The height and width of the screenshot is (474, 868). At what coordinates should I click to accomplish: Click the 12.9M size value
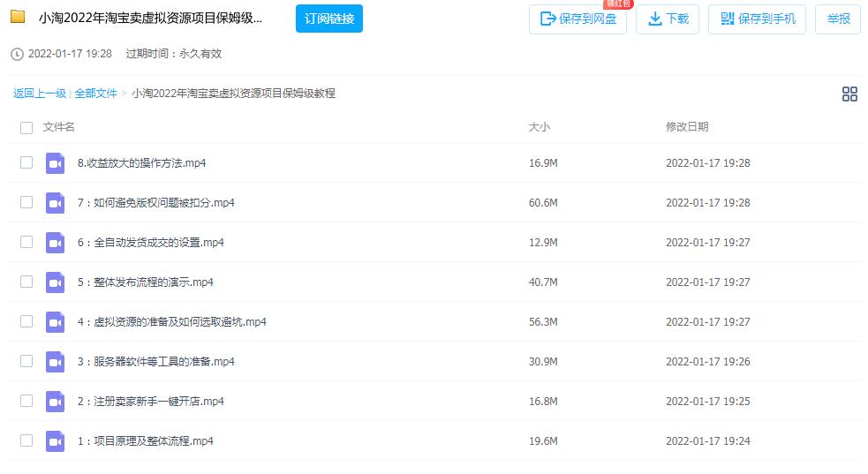pyautogui.click(x=543, y=243)
